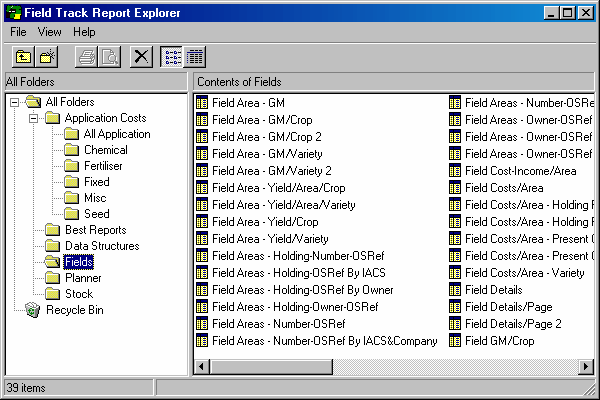
Task: Minimize the Field Track Report Explorer window
Action: (x=551, y=13)
